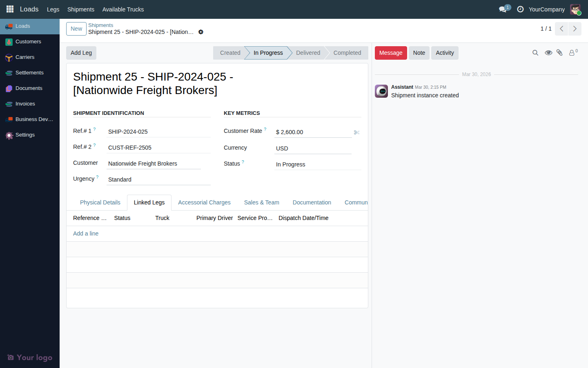Screen dimensions: 588x368
Task: Open the Available Trucks menu
Action: 123,9
